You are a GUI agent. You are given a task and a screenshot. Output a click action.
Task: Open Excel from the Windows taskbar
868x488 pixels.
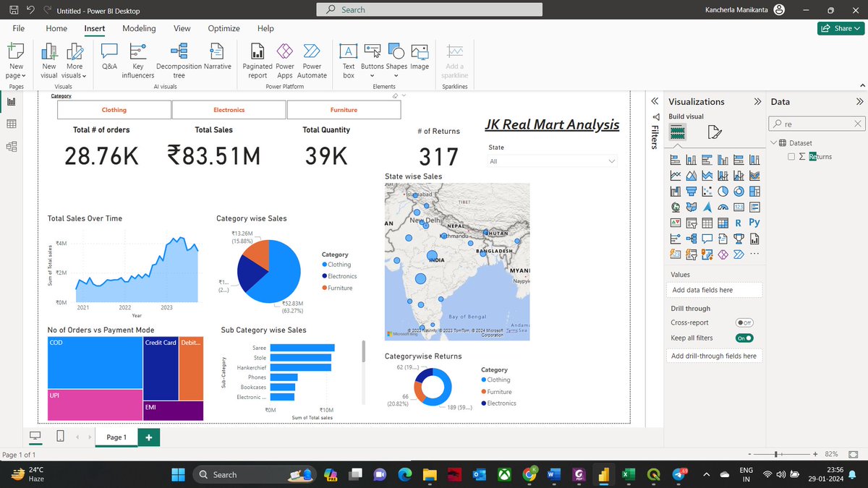tap(629, 474)
